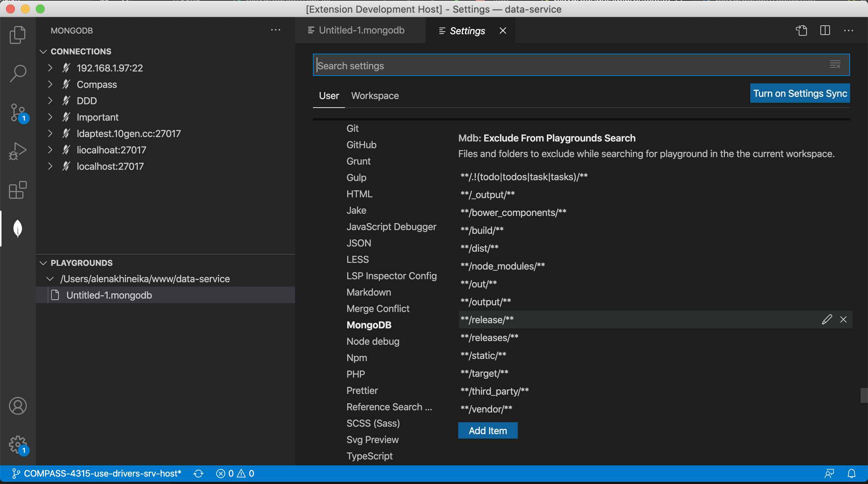The width and height of the screenshot is (868, 484).
Task: Select the MongoDB leaf icon in activity bar
Action: click(x=18, y=228)
